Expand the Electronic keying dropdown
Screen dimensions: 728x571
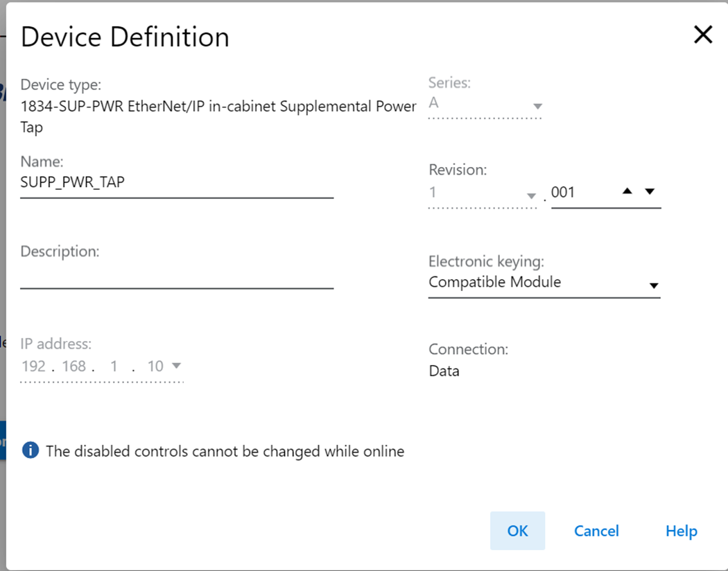(x=654, y=285)
